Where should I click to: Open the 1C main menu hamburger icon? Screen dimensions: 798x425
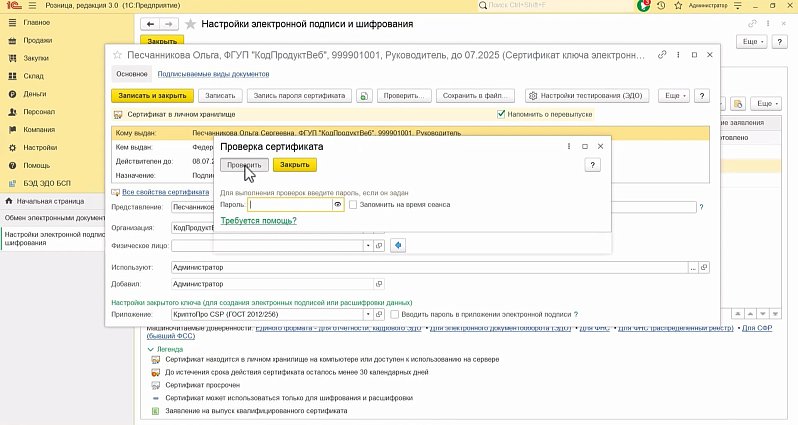pos(33,6)
